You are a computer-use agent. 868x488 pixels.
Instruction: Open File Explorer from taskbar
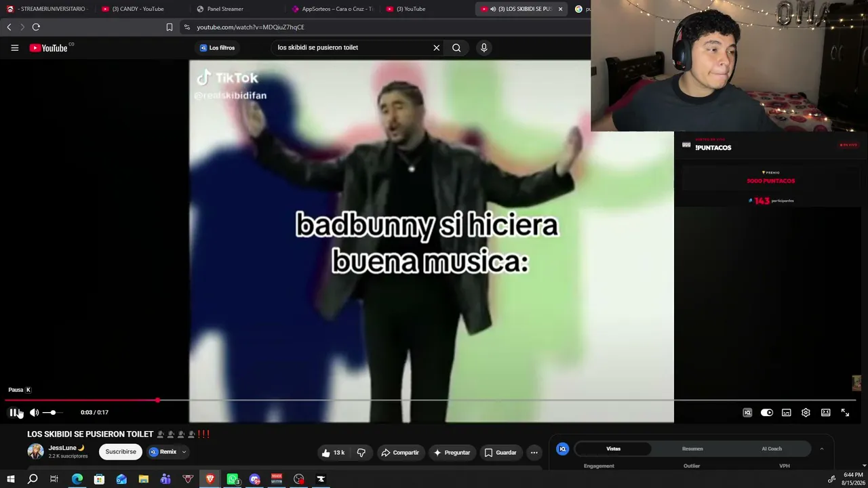(x=144, y=479)
